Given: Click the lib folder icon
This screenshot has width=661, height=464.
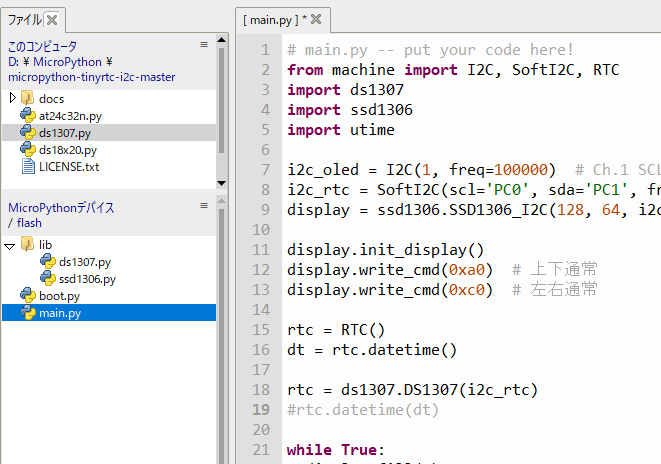Looking at the screenshot, I should (27, 244).
